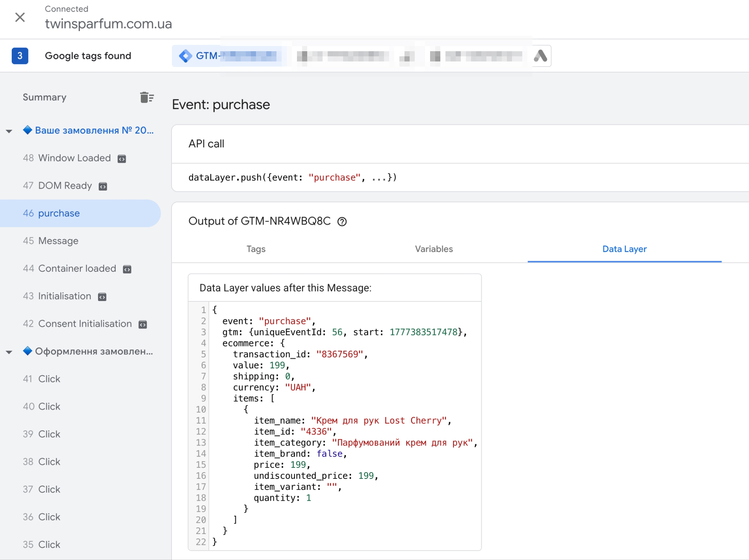
Task: Select event 37 Click
Action: [42, 489]
